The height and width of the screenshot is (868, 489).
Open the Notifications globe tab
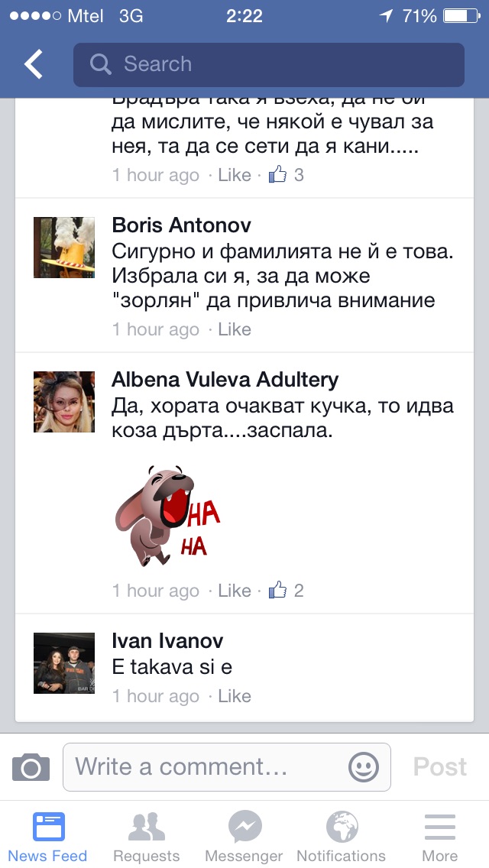[341, 837]
